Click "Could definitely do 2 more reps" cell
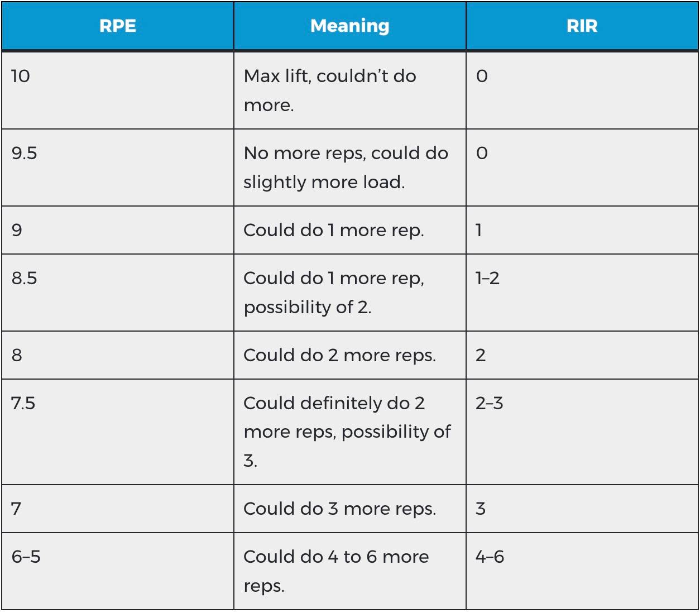Viewport: 700px width, 613px height. point(347,431)
